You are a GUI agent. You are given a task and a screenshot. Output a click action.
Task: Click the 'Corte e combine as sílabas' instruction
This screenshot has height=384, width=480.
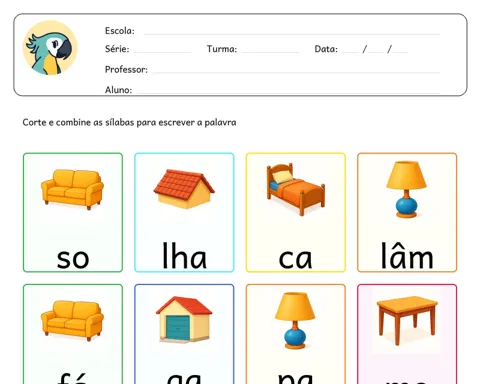click(x=129, y=122)
